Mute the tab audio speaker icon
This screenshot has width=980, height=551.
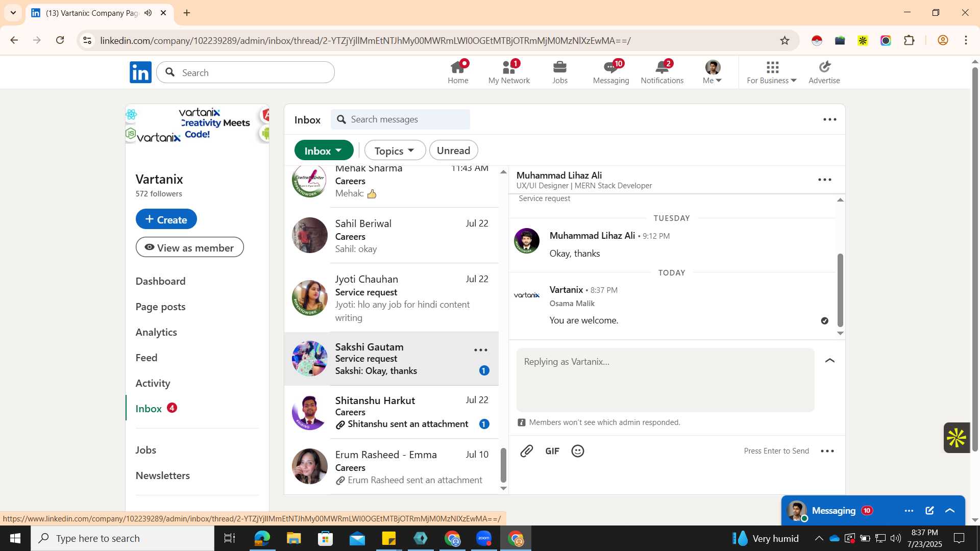coord(148,13)
